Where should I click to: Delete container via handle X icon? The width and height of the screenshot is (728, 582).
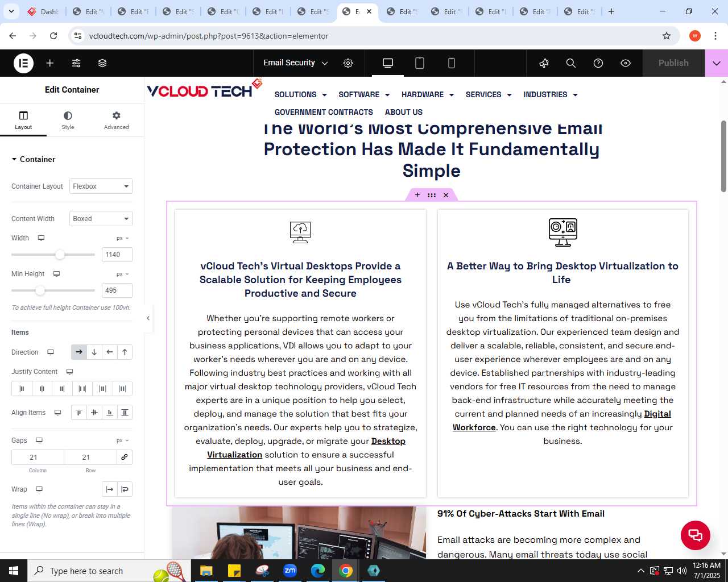pos(446,195)
